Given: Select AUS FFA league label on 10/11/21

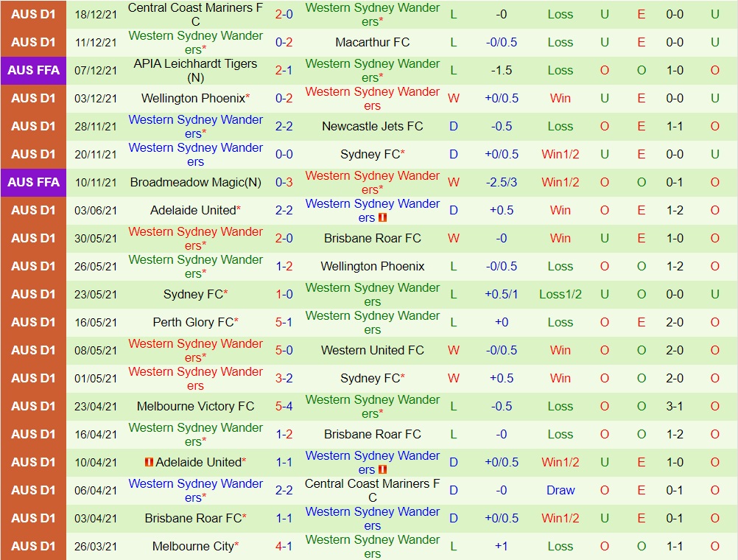Looking at the screenshot, I should click(x=33, y=182).
